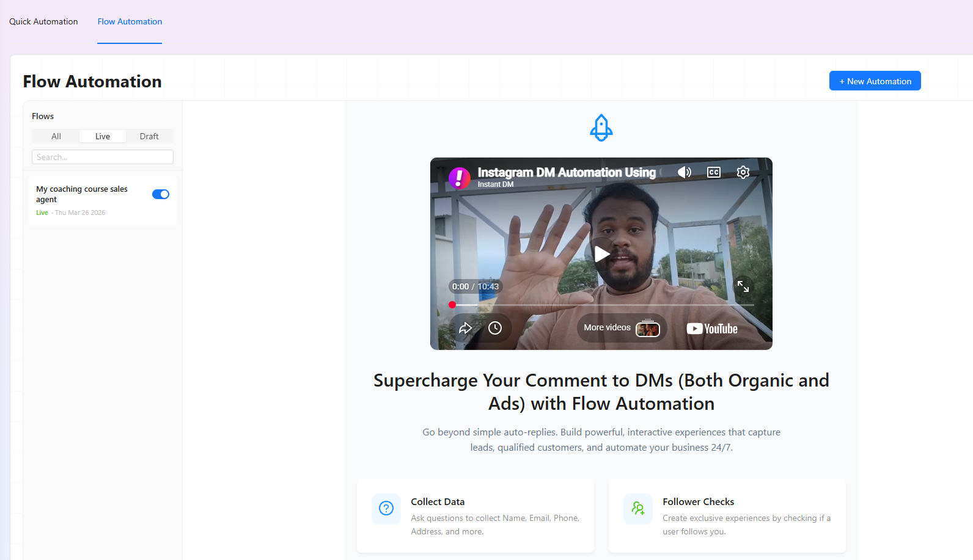Click the Live status label
This screenshot has height=560, width=973.
click(x=42, y=213)
